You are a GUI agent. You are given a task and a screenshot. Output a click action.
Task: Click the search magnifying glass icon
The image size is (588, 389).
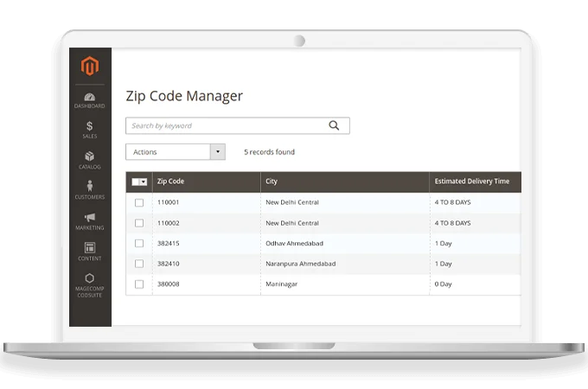click(335, 125)
